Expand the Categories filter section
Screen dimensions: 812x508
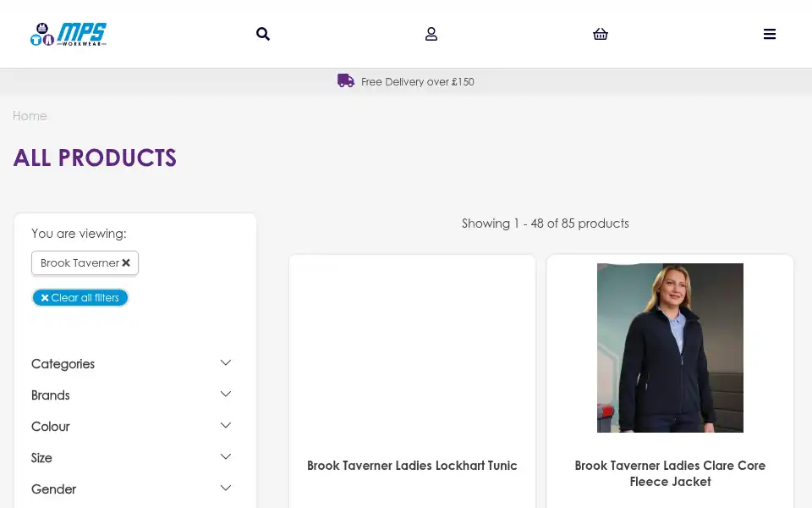click(131, 363)
